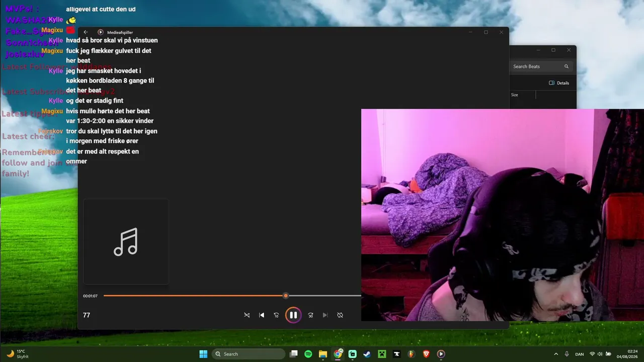
Task: Open the weather widget showing 15°C
Action: pos(18,354)
